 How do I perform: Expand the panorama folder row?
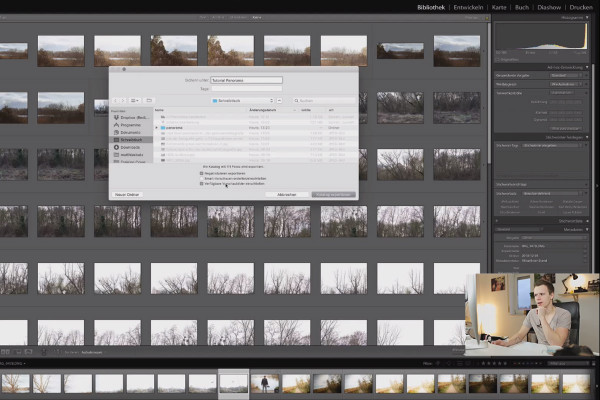(157, 127)
